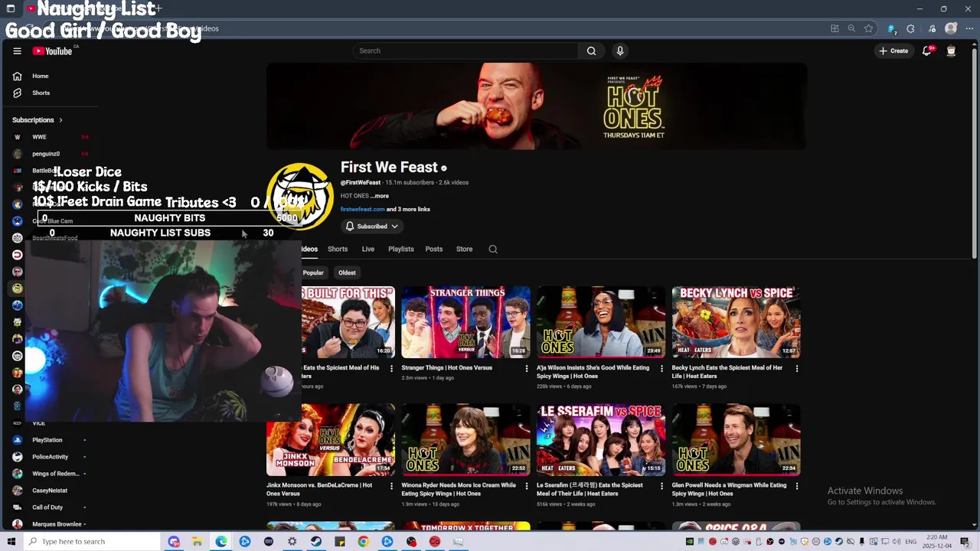Open more options for Glen Powell video
Viewport: 980px width, 551px height.
(797, 485)
